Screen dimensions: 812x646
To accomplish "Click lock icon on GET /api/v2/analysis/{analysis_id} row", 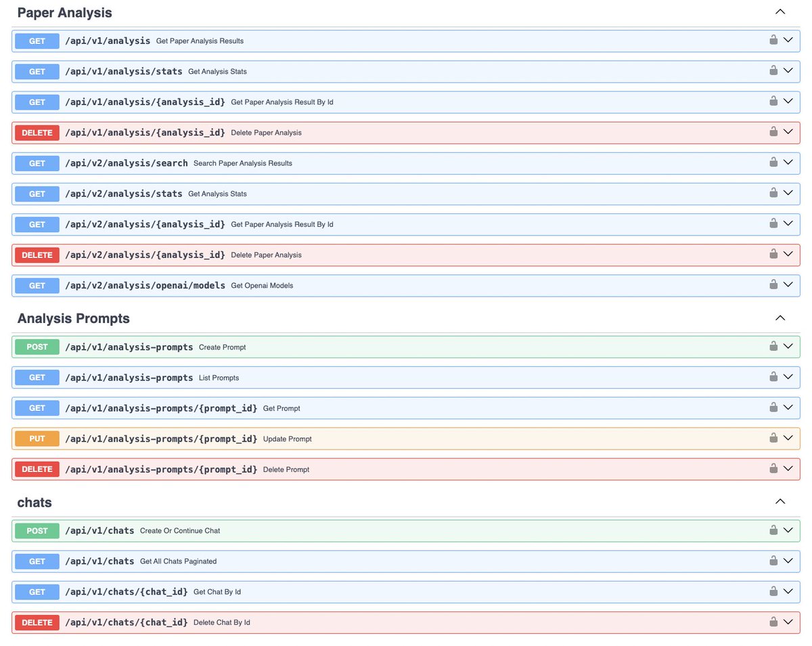I will (773, 223).
